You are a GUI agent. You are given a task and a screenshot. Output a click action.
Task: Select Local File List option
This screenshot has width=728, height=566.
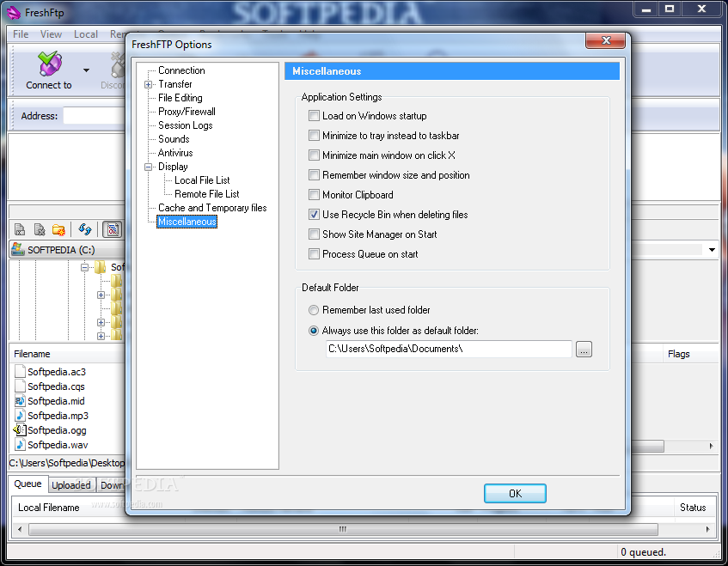202,180
